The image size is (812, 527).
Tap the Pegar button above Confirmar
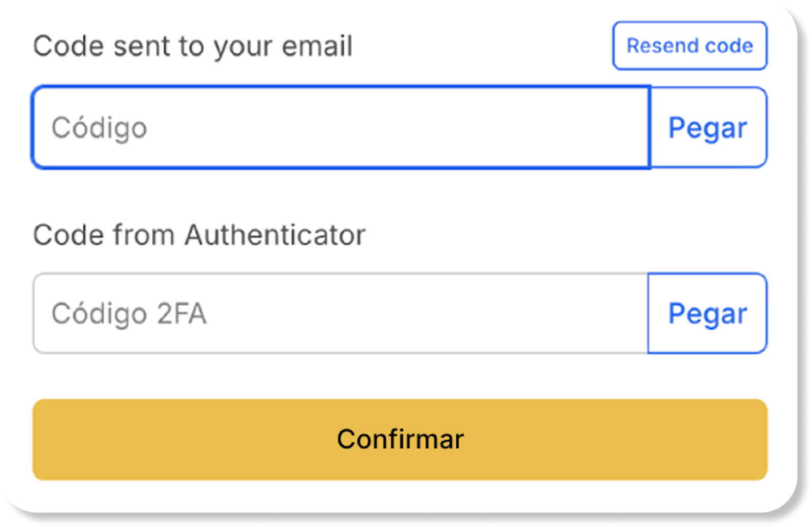point(707,313)
